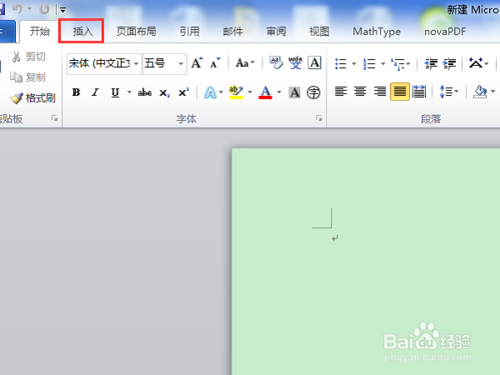
Task: Open the 字体 font dialog launcher
Action: [319, 118]
